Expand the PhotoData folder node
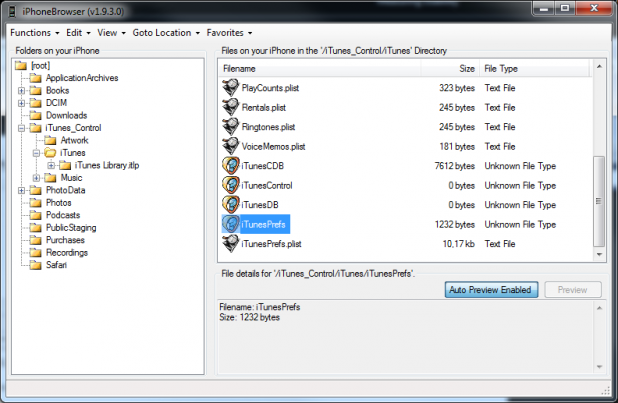 21,190
